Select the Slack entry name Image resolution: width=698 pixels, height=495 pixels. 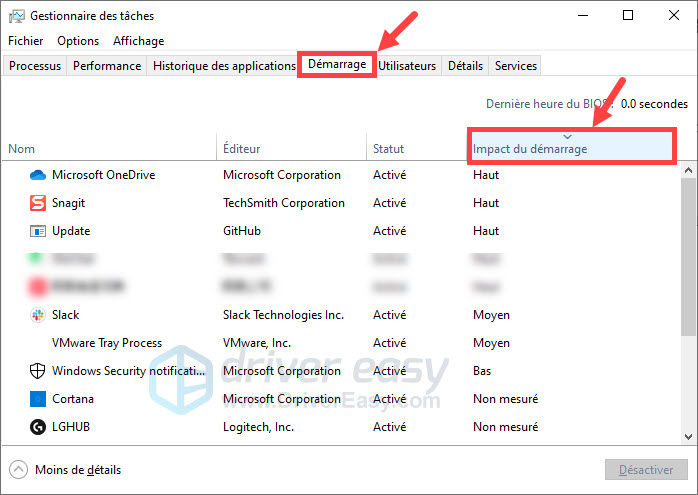65,315
